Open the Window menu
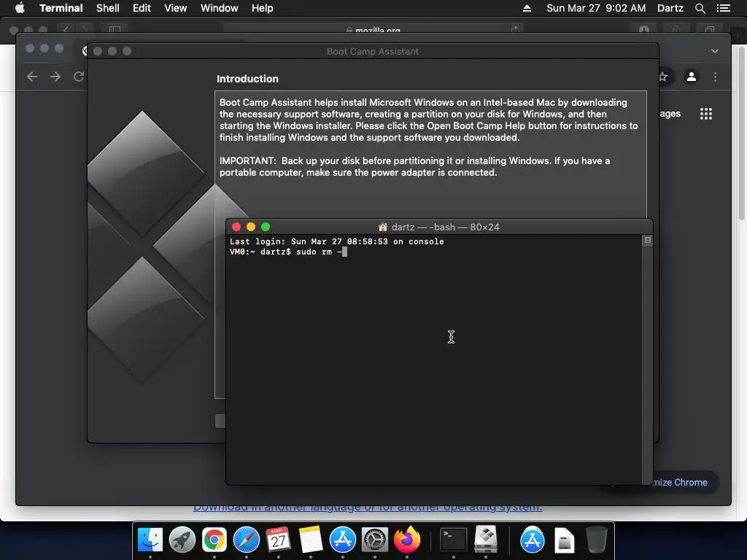The height and width of the screenshot is (560, 747). pyautogui.click(x=219, y=8)
